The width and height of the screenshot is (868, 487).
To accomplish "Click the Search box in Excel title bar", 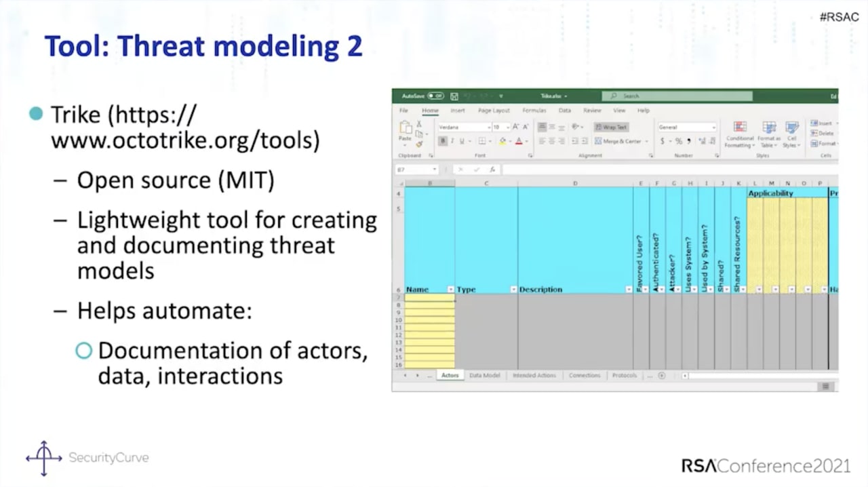I will click(x=677, y=96).
